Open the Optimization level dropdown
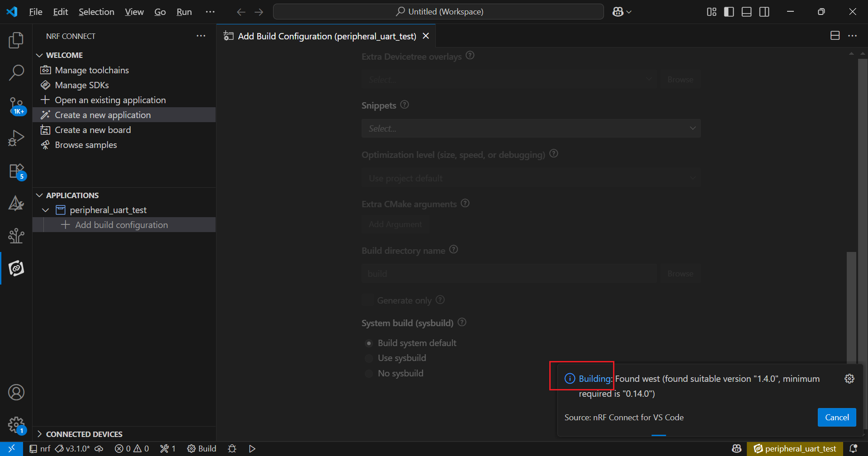This screenshot has height=456, width=868. [x=531, y=178]
